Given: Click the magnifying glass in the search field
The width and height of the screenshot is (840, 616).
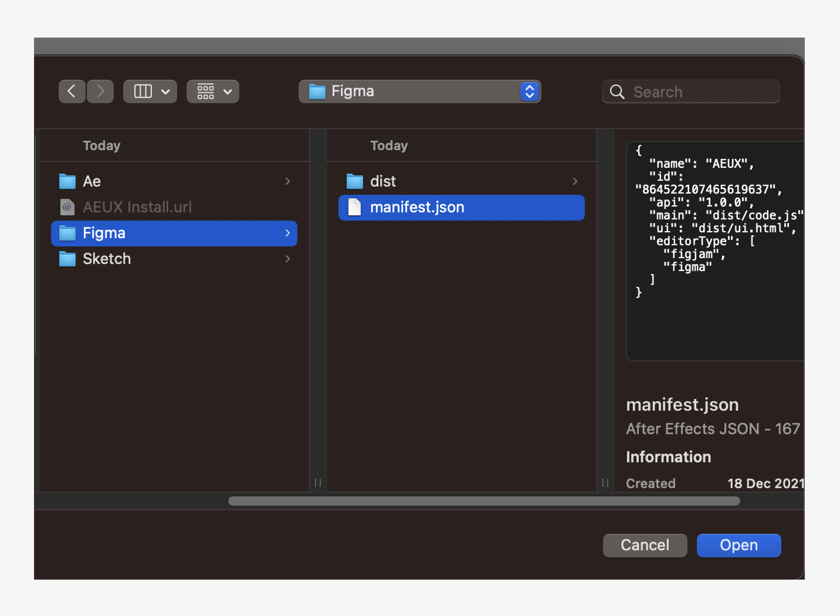Looking at the screenshot, I should click(617, 92).
